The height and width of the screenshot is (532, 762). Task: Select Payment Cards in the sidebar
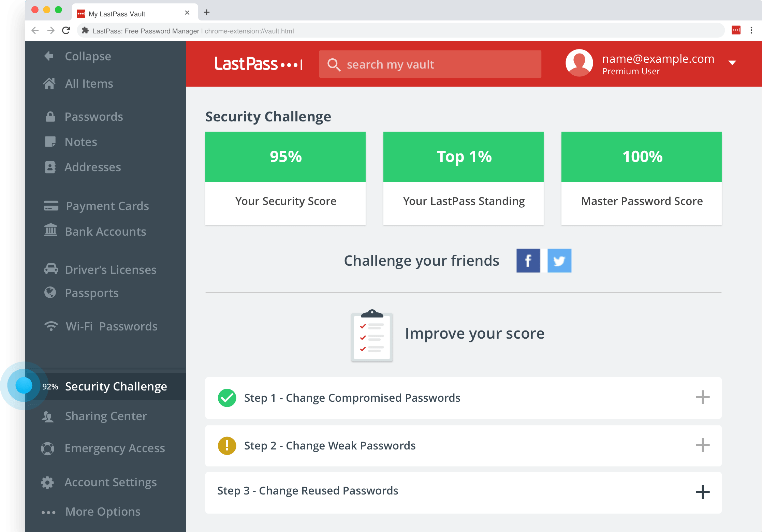(107, 206)
